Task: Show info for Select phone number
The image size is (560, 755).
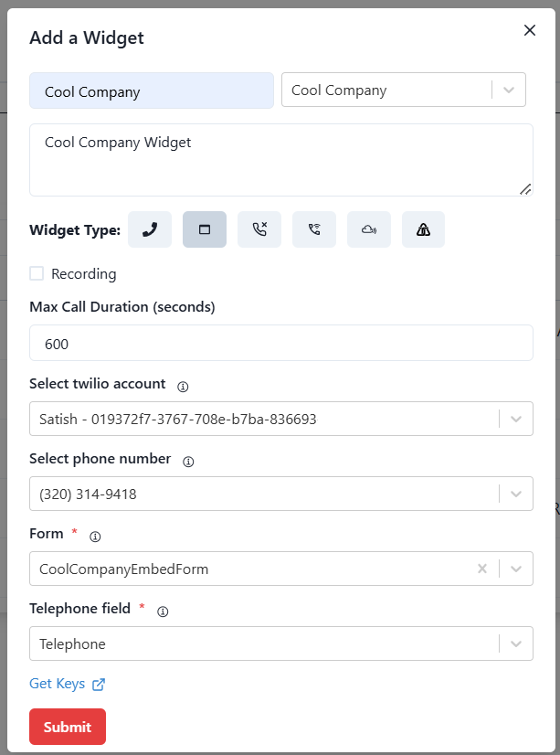Action: pyautogui.click(x=188, y=462)
